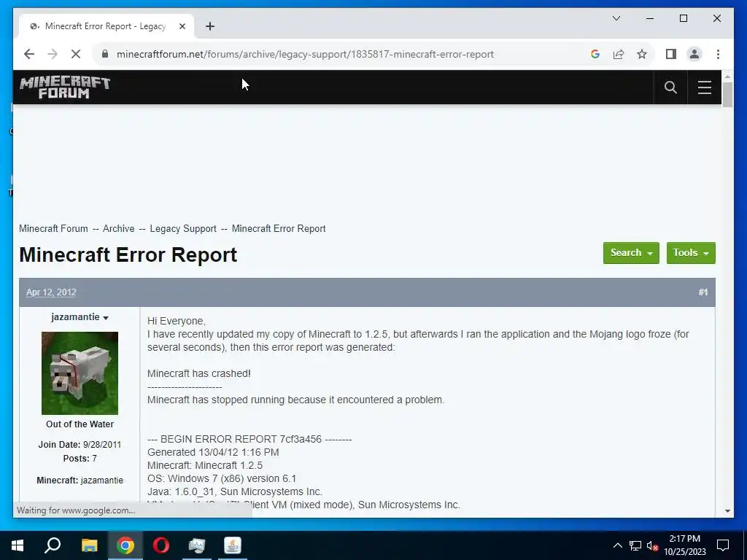747x560 pixels.
Task: Click the "Posts: 7" text
Action: tap(80, 459)
